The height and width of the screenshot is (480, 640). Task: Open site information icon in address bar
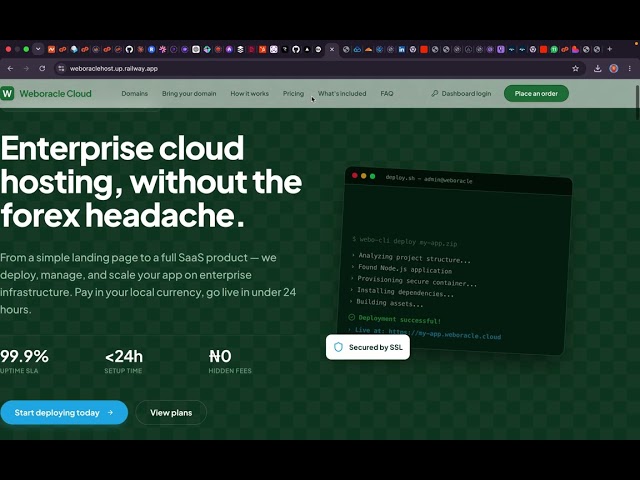(x=61, y=69)
